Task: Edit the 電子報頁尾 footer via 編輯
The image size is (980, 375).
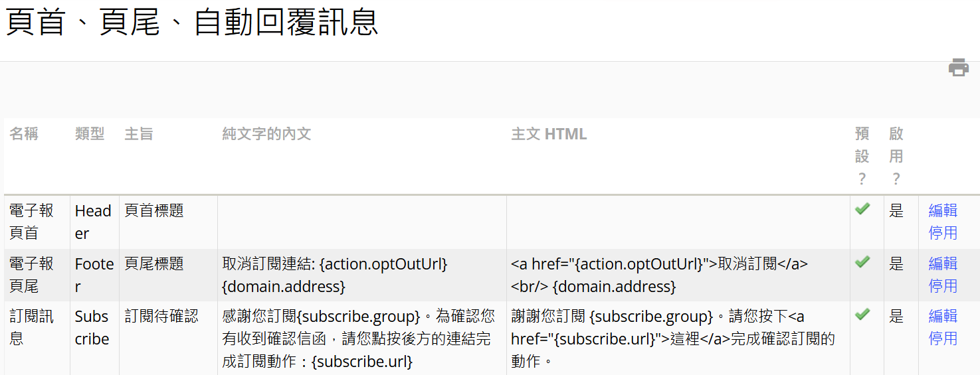Action: click(x=942, y=264)
